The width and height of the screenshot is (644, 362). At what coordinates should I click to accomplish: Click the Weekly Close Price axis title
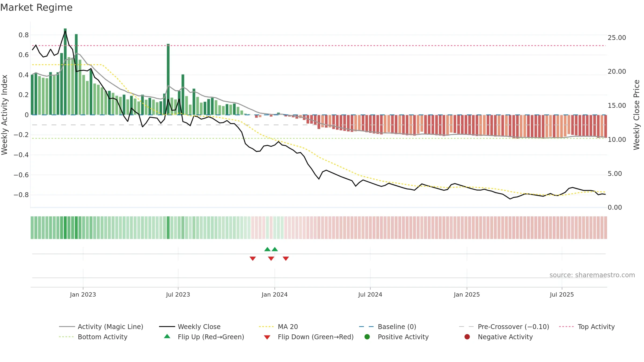tap(636, 115)
